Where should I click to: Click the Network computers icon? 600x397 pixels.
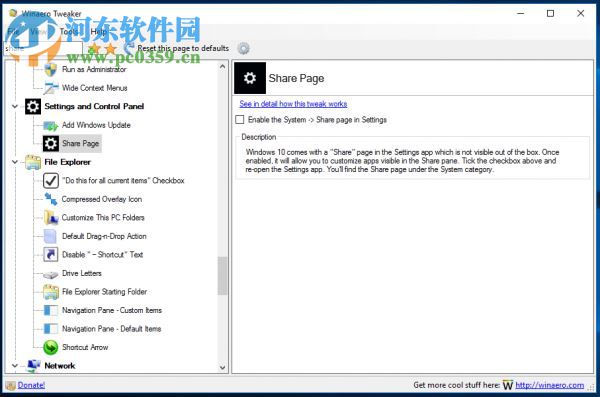pyautogui.click(x=34, y=366)
